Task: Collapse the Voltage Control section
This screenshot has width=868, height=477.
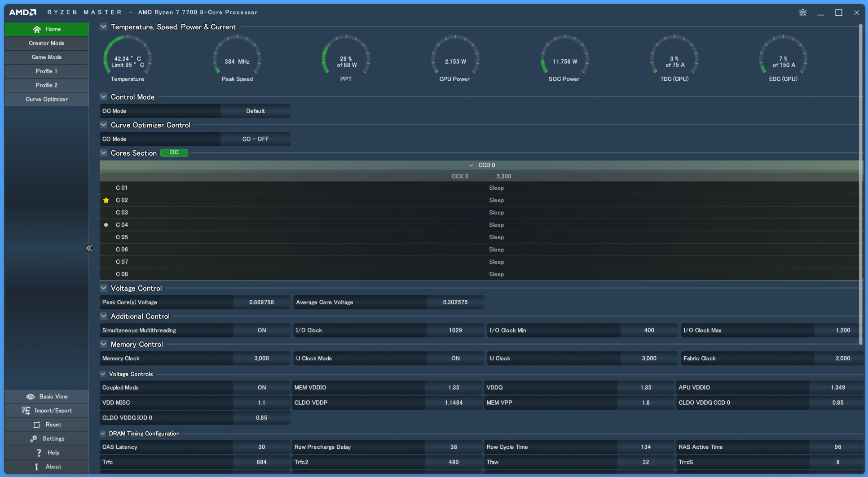Action: [x=104, y=288]
